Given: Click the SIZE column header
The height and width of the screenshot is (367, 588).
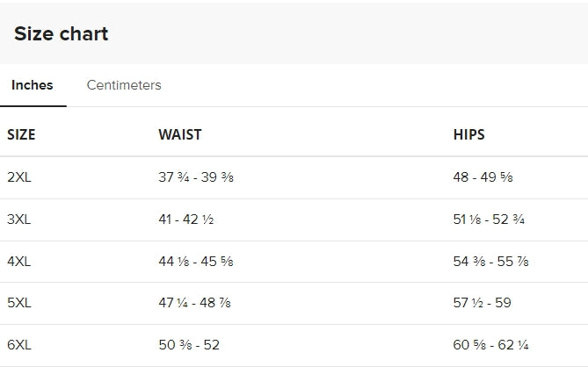Looking at the screenshot, I should (21, 134).
